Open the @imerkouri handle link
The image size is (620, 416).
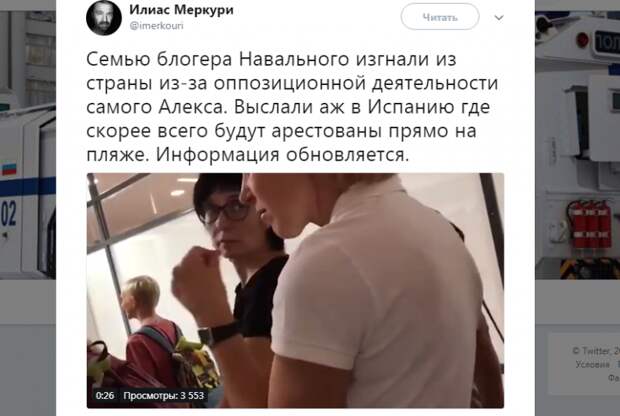(x=157, y=26)
